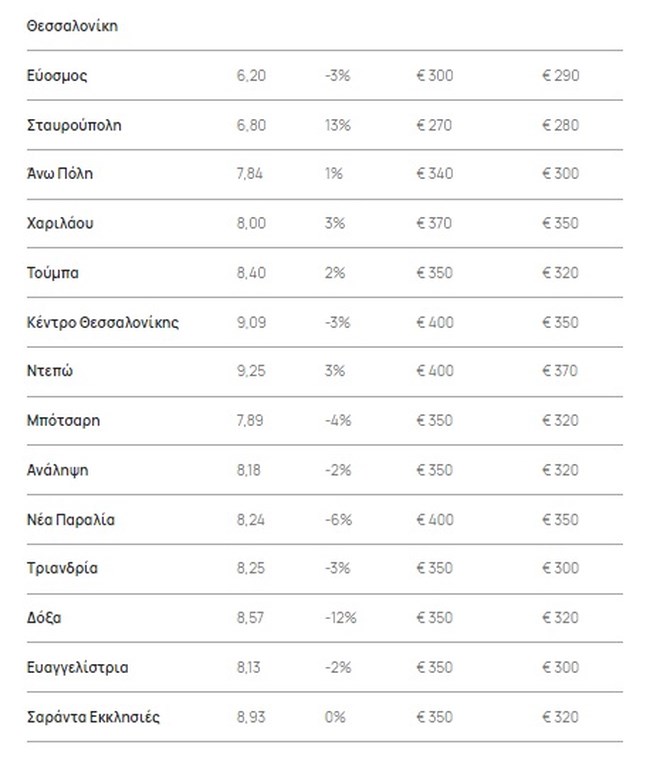Viewport: 650px width, 765px height.
Task: Select the Τούμπα row name
Action: pyautogui.click(x=54, y=273)
